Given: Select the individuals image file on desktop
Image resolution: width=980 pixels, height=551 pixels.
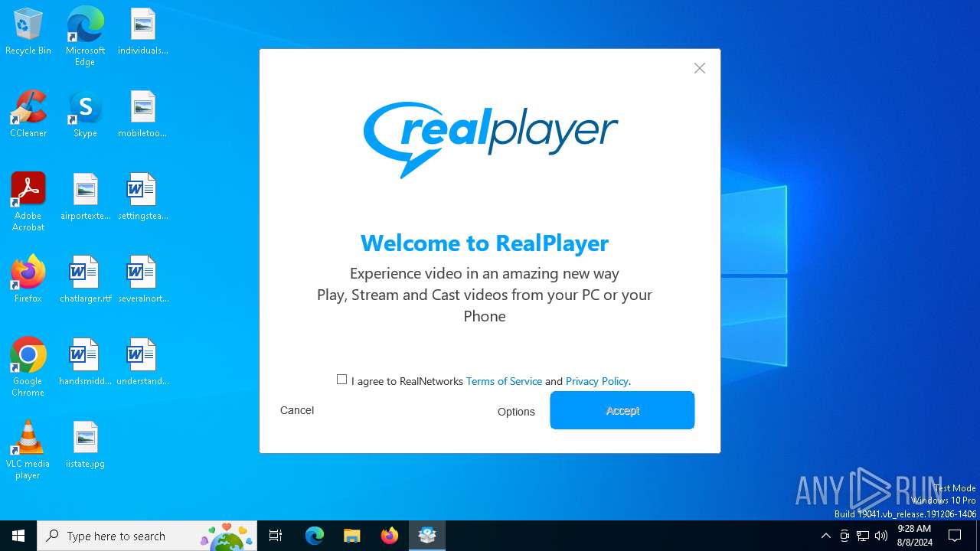Looking at the screenshot, I should pyautogui.click(x=142, y=32).
